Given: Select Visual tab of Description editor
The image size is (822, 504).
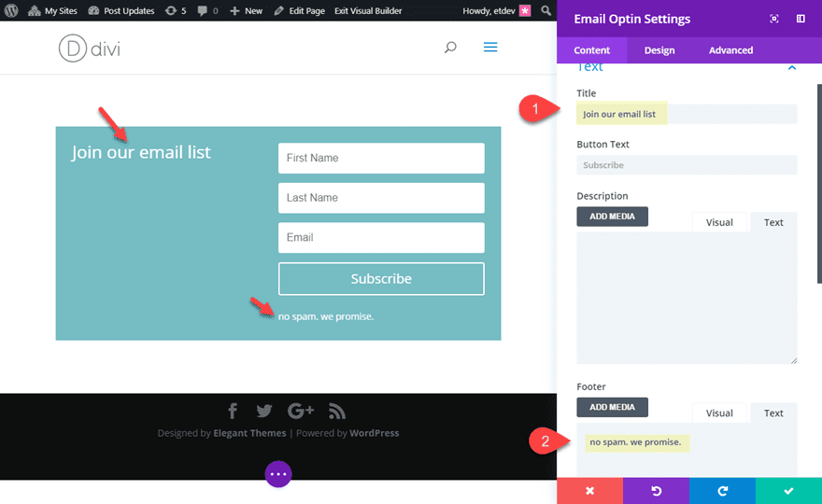Looking at the screenshot, I should tap(719, 222).
